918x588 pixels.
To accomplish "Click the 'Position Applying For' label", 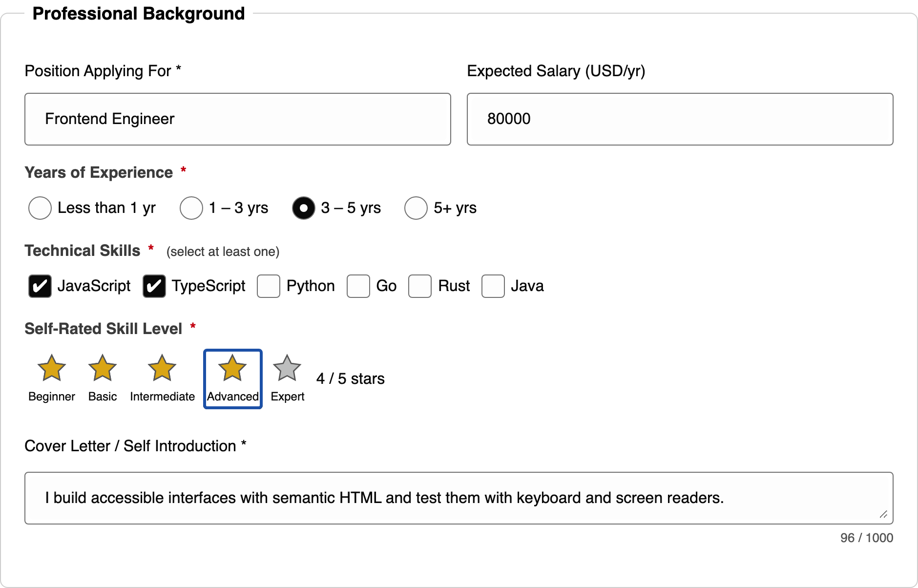I will coord(98,71).
